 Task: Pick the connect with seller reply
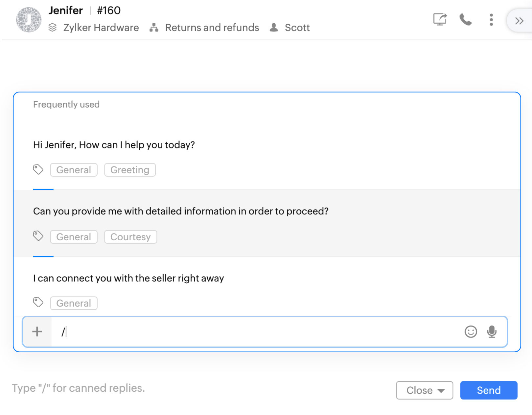pos(128,278)
